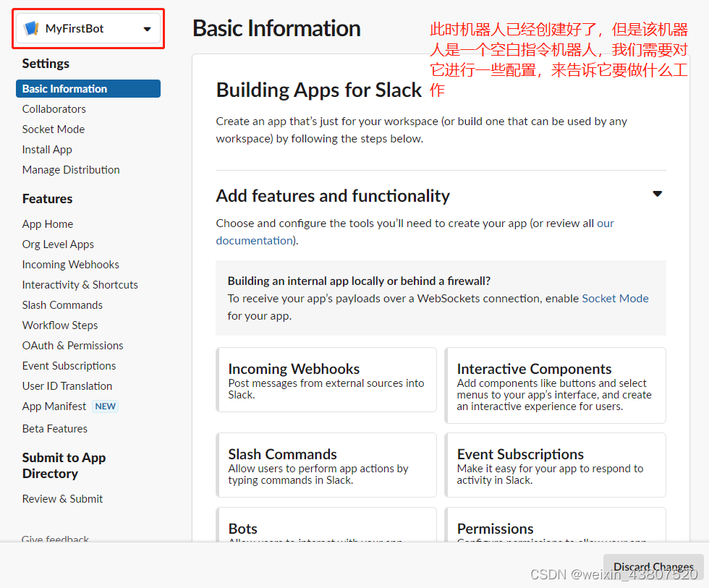Click the Building Apps for Slack heading

click(319, 90)
